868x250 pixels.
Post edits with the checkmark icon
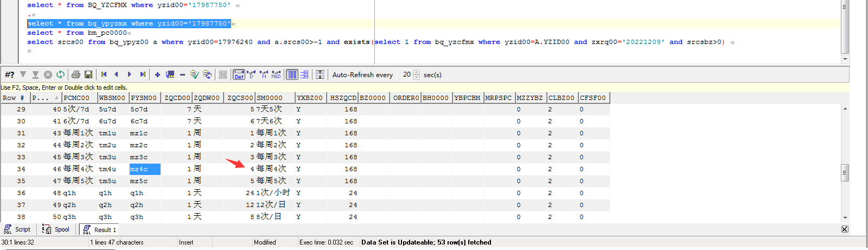point(194,74)
